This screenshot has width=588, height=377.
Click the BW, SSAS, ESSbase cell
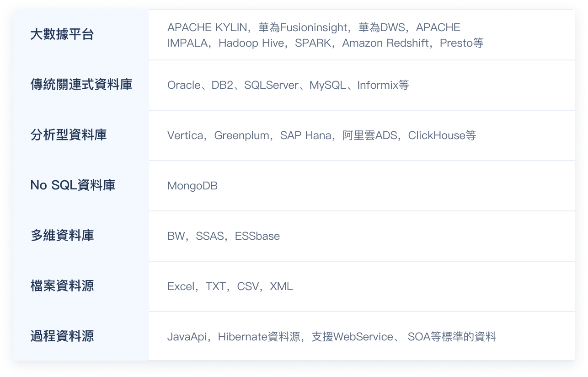224,236
